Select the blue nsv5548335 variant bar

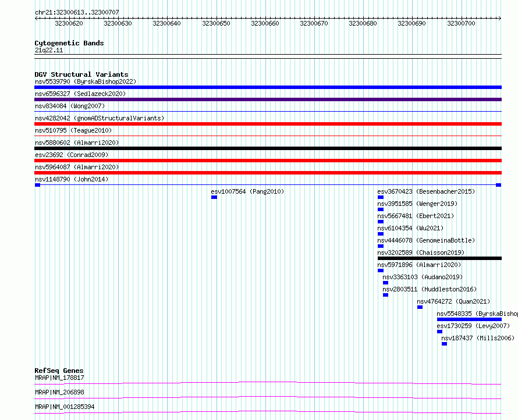click(469, 319)
